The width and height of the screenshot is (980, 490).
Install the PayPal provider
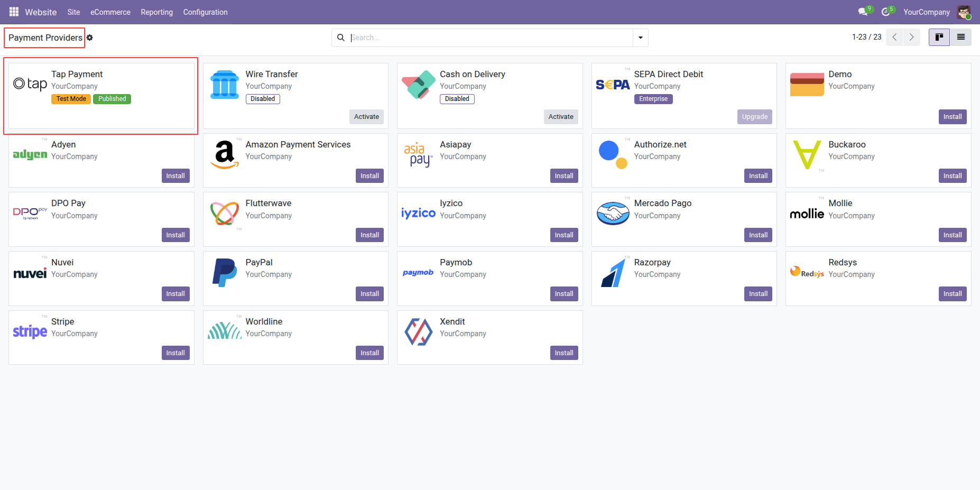click(370, 294)
